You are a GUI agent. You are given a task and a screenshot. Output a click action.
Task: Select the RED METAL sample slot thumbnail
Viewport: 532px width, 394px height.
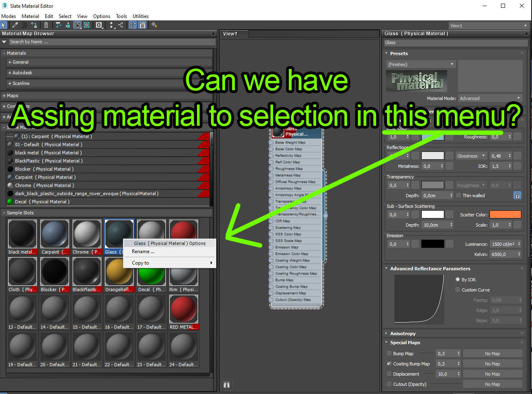tap(183, 309)
